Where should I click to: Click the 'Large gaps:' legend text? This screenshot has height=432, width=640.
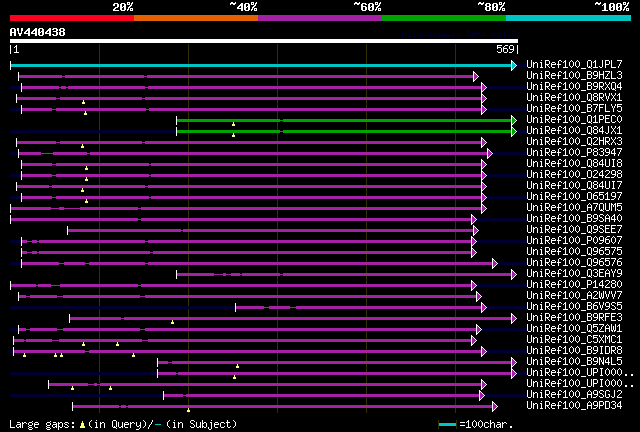point(42,425)
